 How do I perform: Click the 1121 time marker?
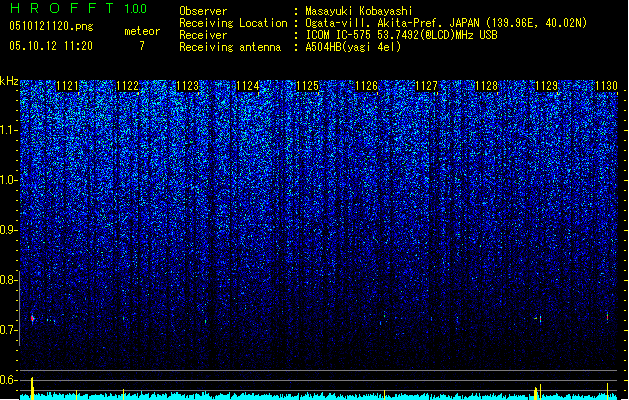pyautogui.click(x=67, y=86)
